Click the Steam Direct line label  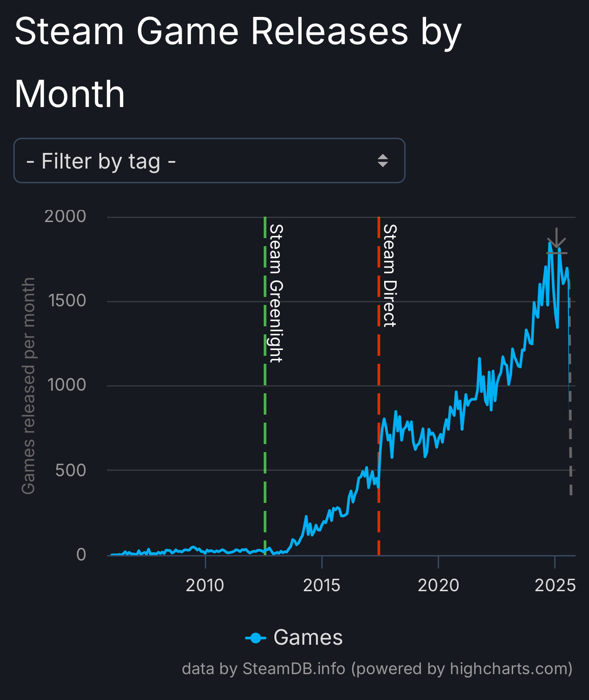point(390,276)
